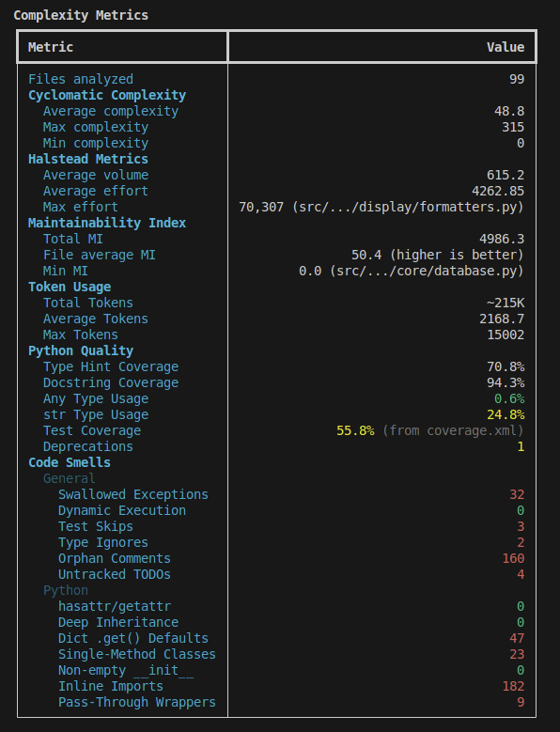Image resolution: width=560 pixels, height=732 pixels.
Task: Click the 'Min MI' label
Action: tap(66, 271)
